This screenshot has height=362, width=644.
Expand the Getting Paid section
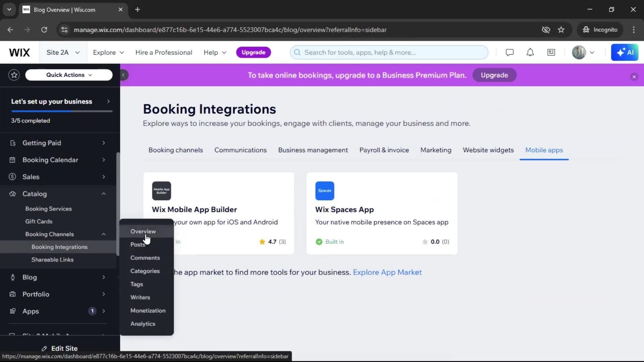104,143
